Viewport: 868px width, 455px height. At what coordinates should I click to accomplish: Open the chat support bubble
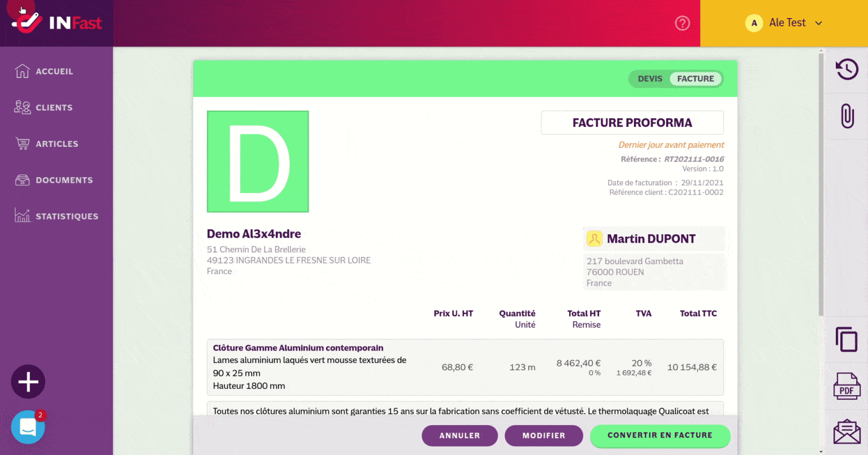pyautogui.click(x=28, y=427)
